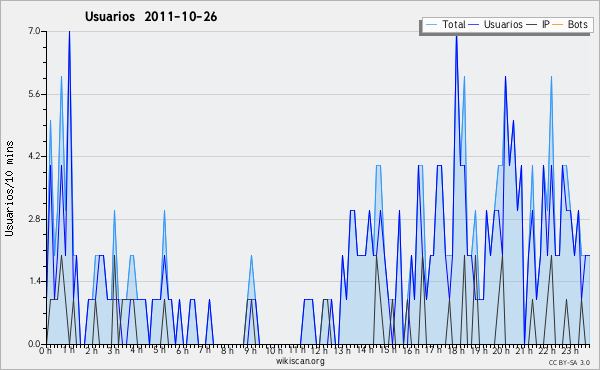Click the orange Bots legend line
600x370 pixels.
(x=558, y=25)
